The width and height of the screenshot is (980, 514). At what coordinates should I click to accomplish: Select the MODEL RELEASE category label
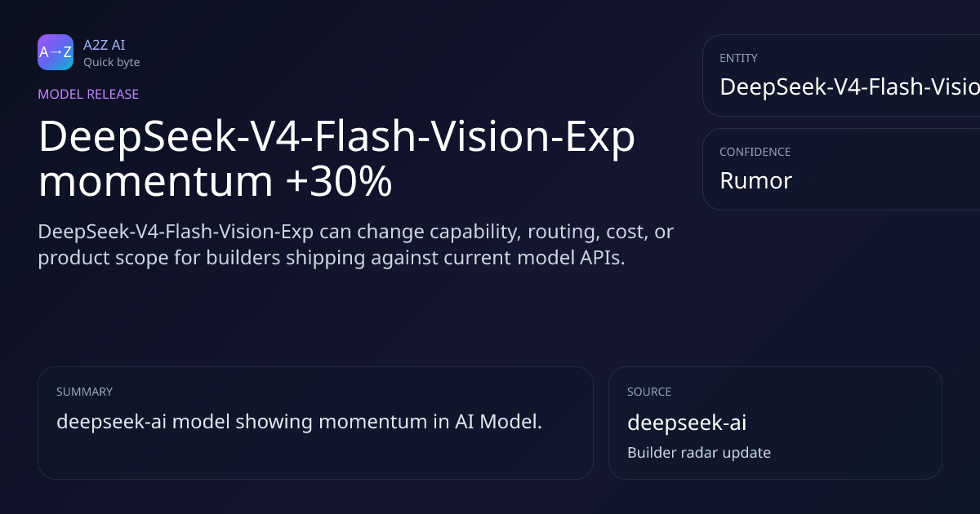point(88,94)
